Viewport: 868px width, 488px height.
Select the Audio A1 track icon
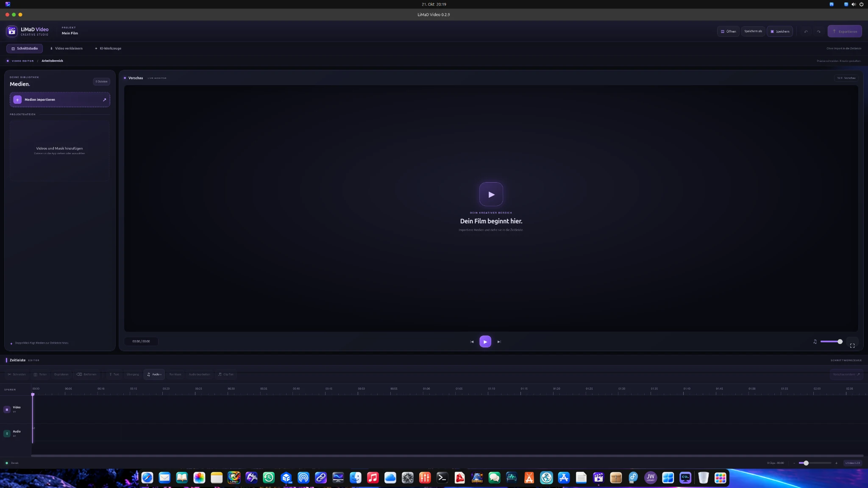7,433
